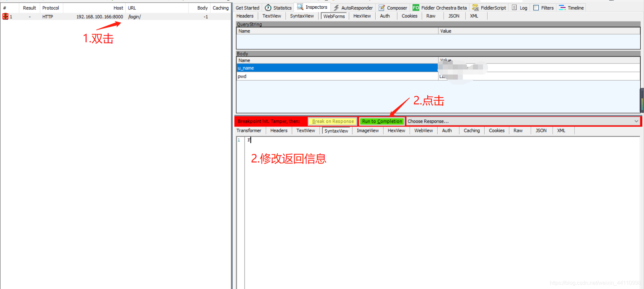Open the response XML tab

(x=561, y=131)
